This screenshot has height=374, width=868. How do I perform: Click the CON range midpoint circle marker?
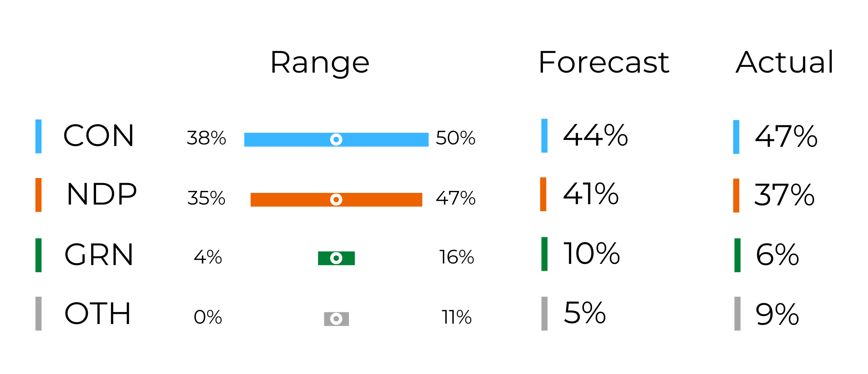tap(336, 139)
